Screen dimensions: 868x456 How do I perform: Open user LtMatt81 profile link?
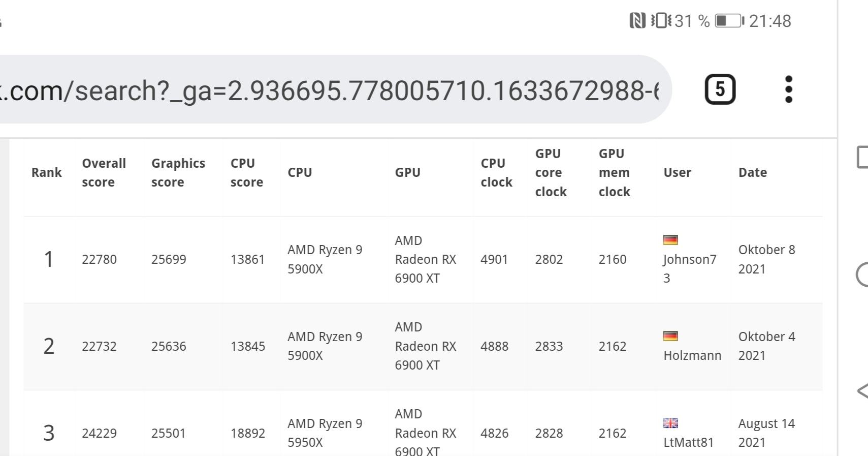(x=688, y=442)
